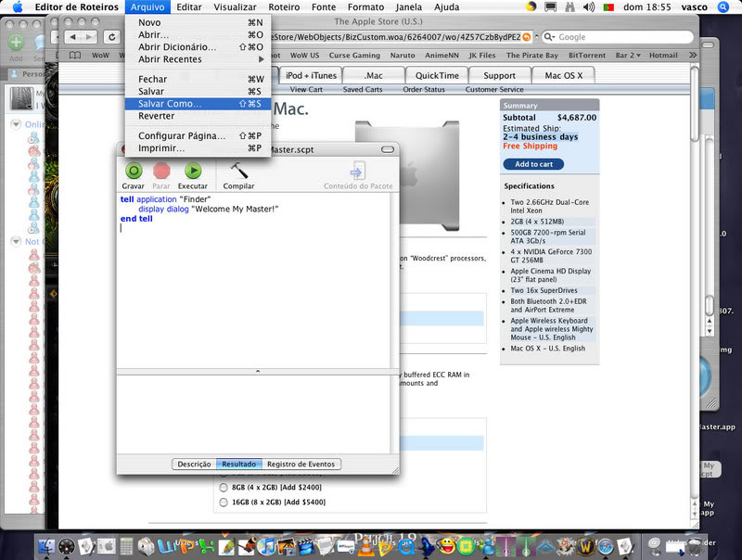
Task: Click the Portuguese flag input menu
Action: point(608,7)
